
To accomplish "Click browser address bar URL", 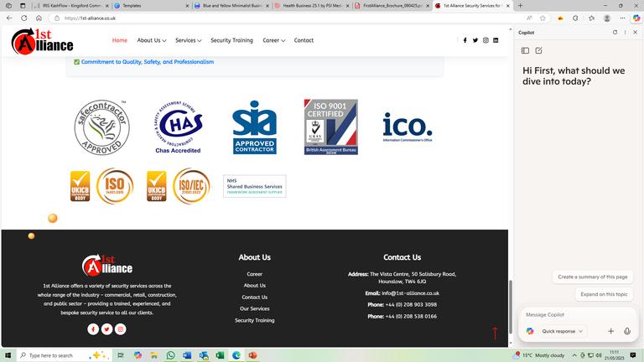I will tap(90, 18).
